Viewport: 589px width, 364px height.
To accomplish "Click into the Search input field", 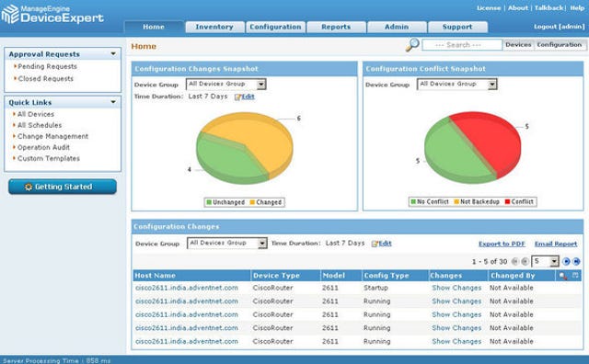I will [x=462, y=45].
